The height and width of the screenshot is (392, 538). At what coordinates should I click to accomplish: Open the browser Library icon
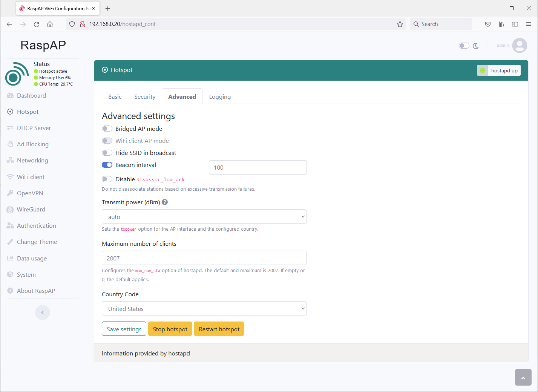tap(501, 24)
